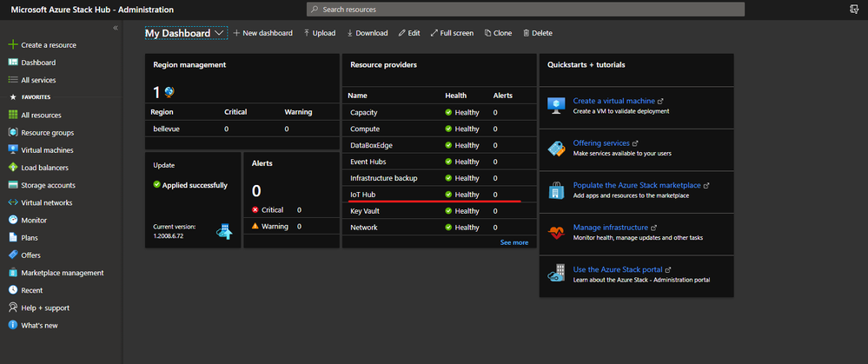This screenshot has height=364, width=868.
Task: Click Upload in the dashboard toolbar
Action: pyautogui.click(x=320, y=33)
